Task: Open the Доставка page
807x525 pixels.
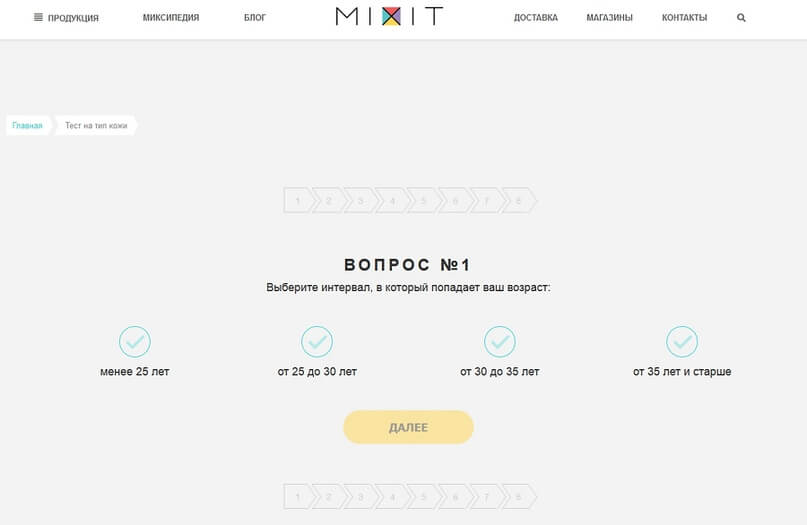Action: 535,18
